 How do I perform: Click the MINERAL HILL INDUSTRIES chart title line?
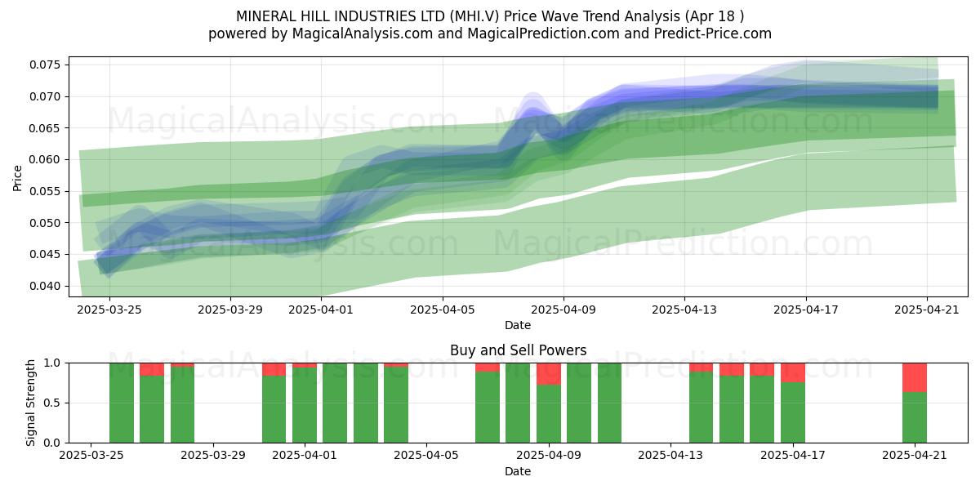point(490,16)
